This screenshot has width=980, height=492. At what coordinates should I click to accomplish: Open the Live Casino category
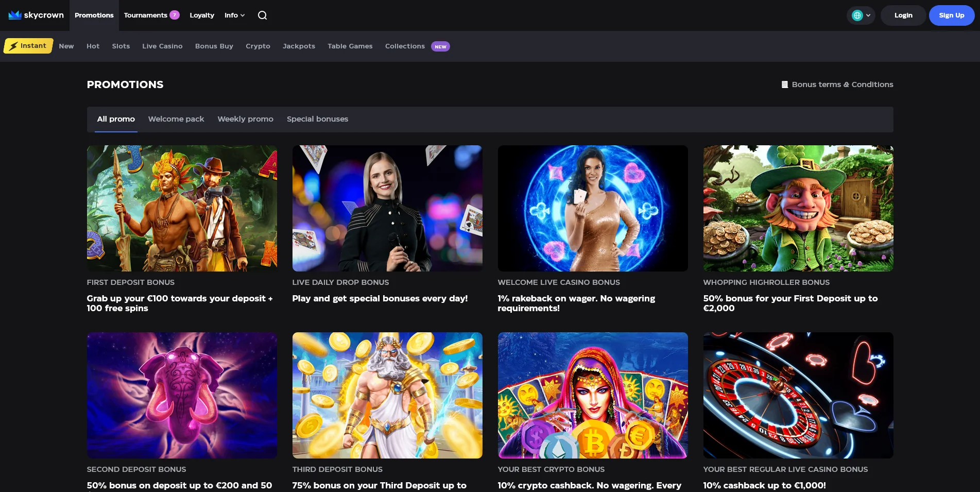point(162,46)
